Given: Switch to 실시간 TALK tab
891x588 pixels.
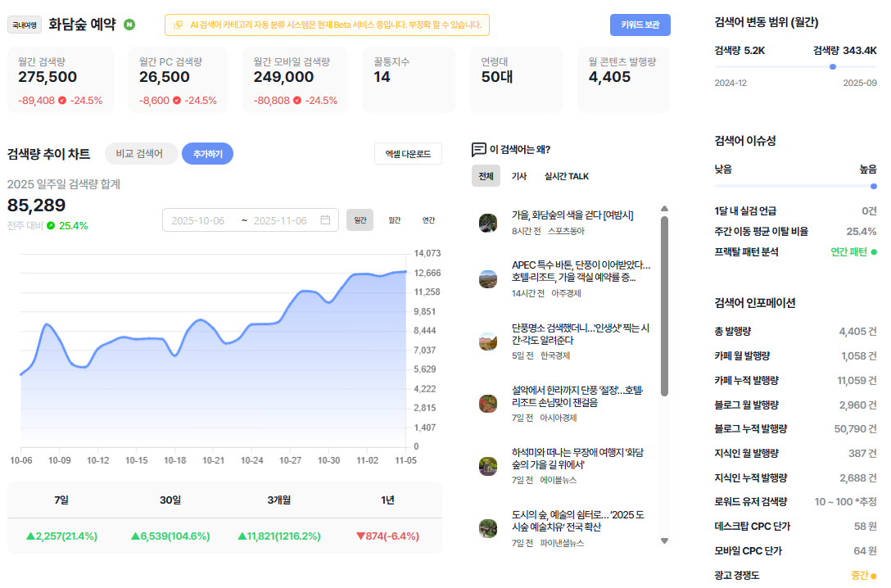Looking at the screenshot, I should point(566,176).
